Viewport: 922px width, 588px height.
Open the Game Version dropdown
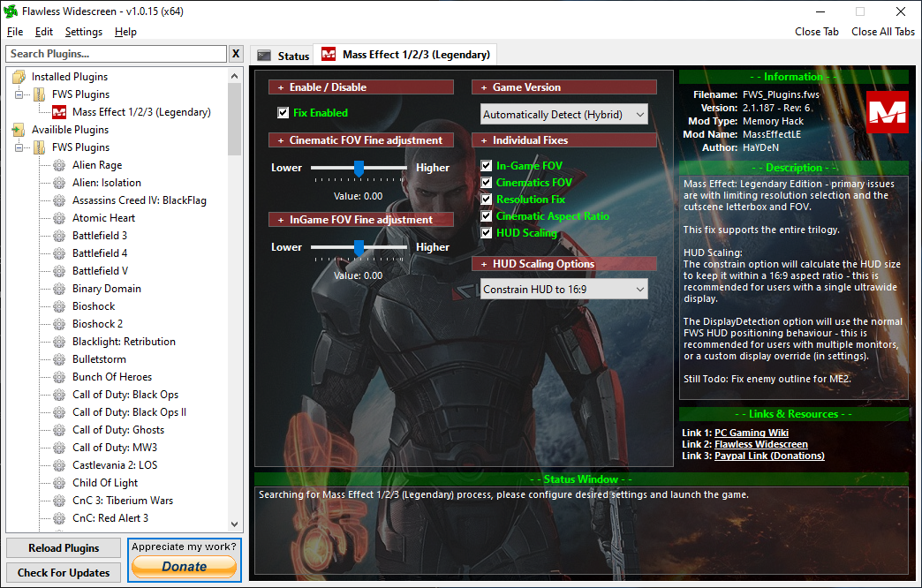pyautogui.click(x=564, y=115)
